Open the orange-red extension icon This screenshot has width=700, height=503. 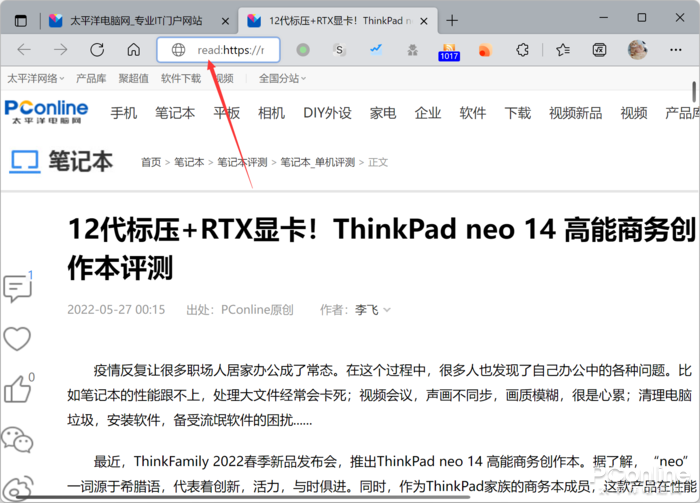[x=485, y=50]
